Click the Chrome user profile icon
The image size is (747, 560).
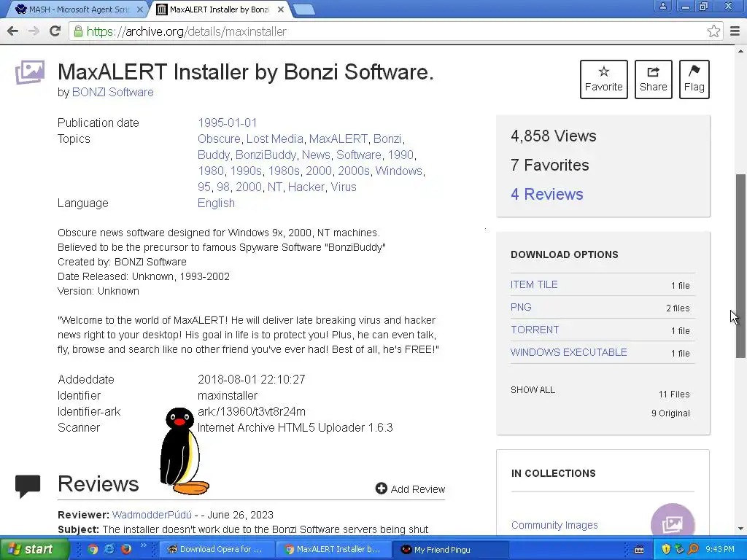(662, 6)
